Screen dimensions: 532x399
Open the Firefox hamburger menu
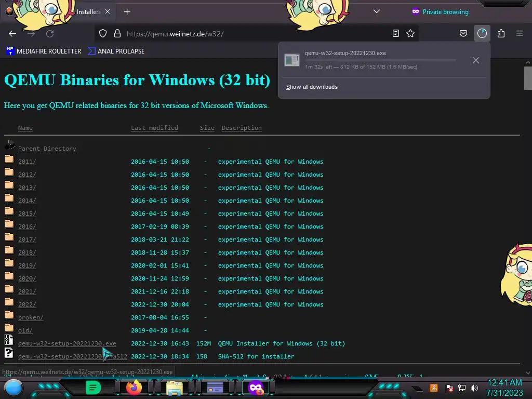[519, 33]
